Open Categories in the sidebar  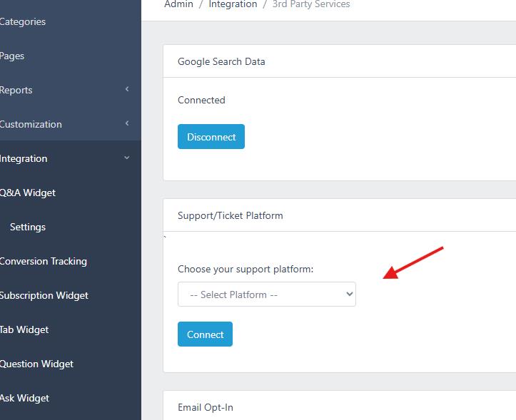(x=23, y=21)
